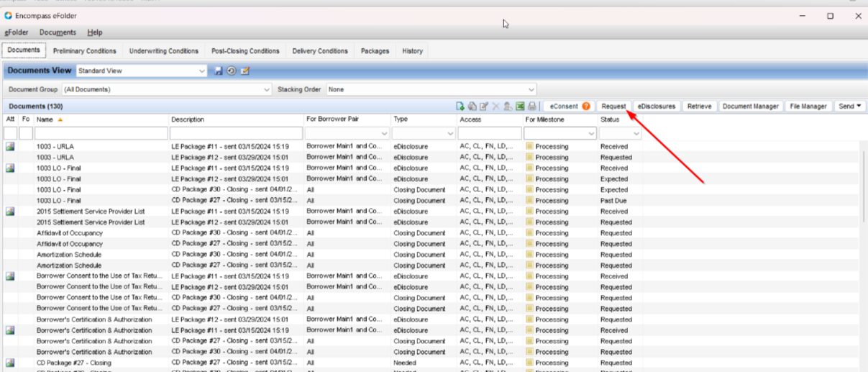Viewport: 868px width, 372px height.
Task: Sort by the Status column header
Action: (x=620, y=119)
